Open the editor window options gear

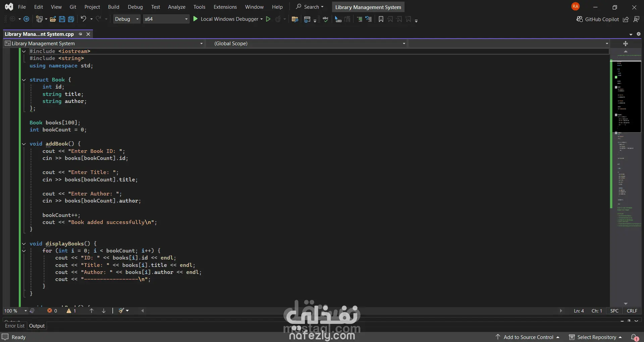pos(639,34)
